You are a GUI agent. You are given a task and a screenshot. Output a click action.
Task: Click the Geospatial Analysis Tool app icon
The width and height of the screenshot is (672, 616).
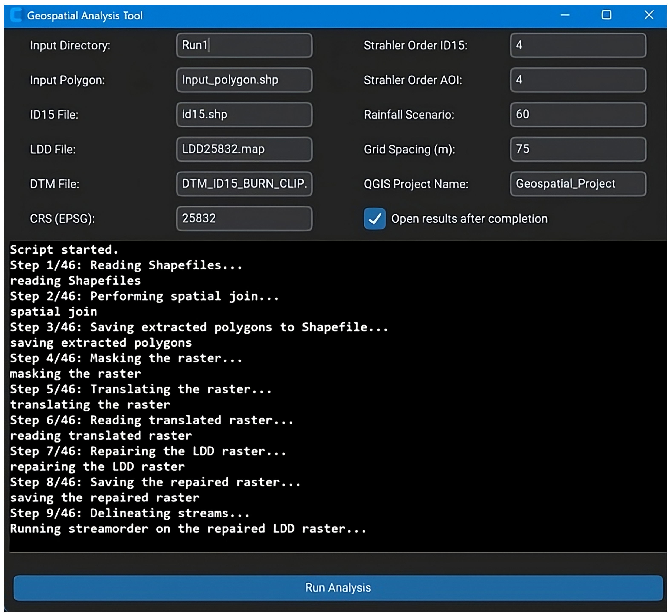16,15
